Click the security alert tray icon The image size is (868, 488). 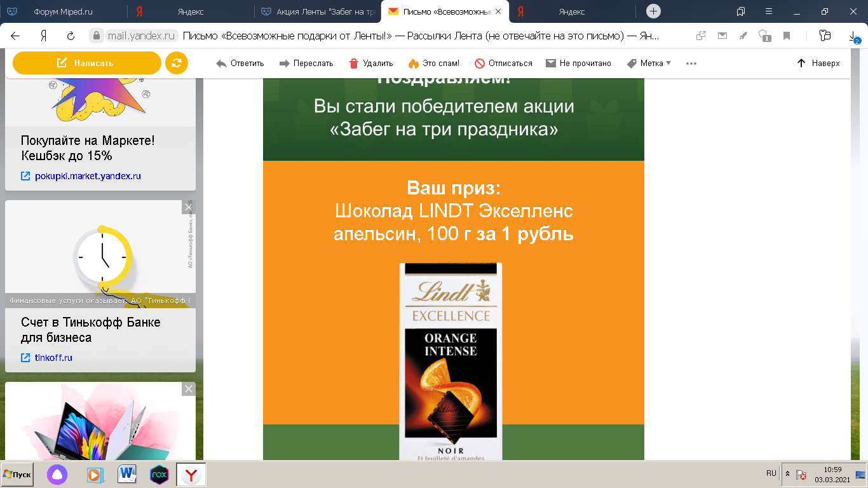802,475
